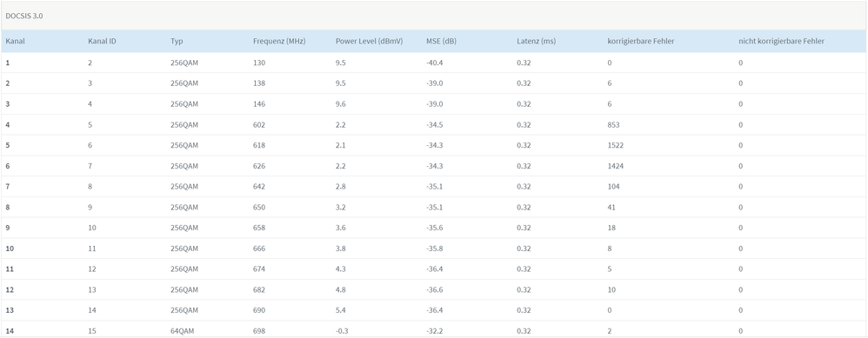Click the MSE value -35.6

pyautogui.click(x=435, y=228)
